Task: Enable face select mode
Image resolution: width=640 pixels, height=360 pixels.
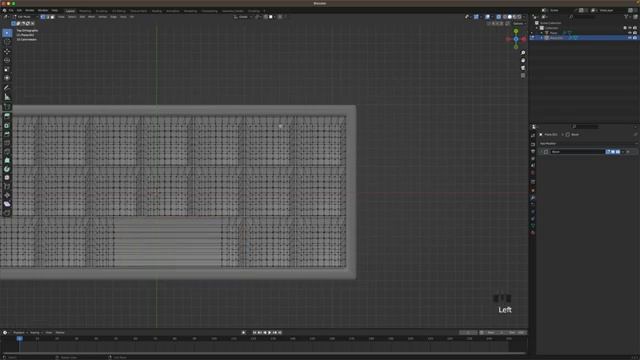Action: coord(53,17)
